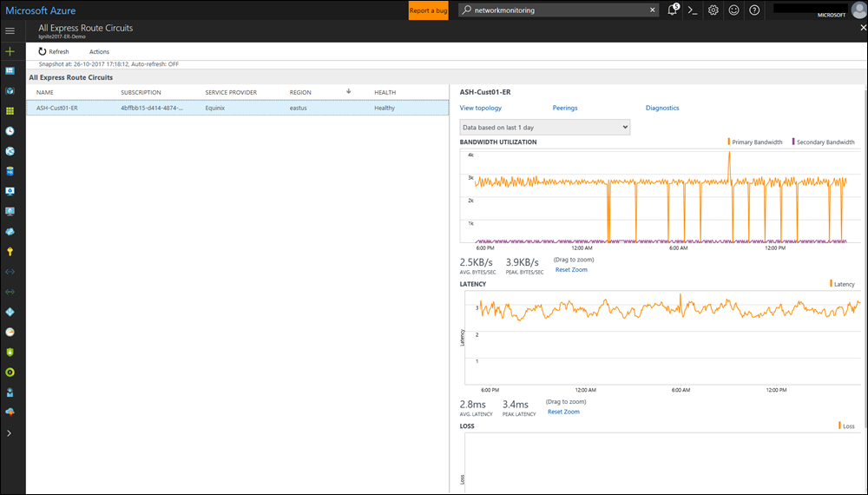Toggle Primary Bandwidth legend swatch

coord(729,142)
